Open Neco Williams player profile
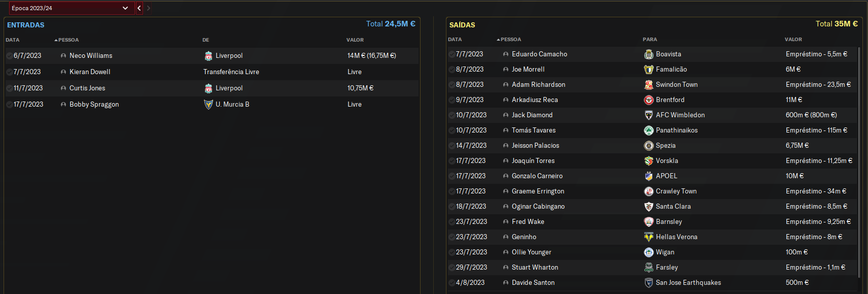 (91, 56)
